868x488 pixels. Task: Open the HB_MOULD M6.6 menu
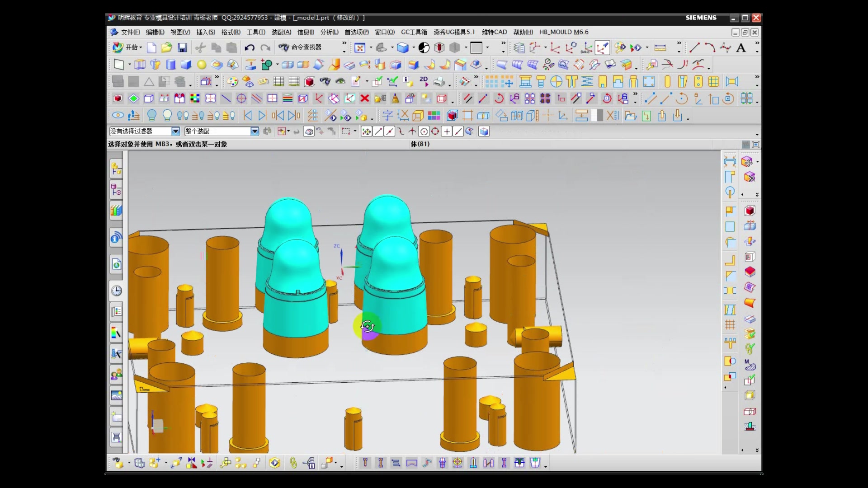(x=563, y=32)
